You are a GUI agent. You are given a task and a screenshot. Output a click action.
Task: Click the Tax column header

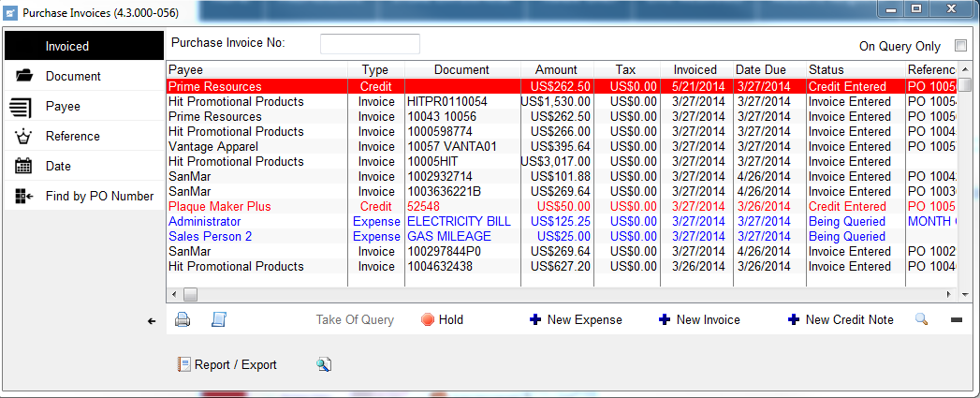pyautogui.click(x=626, y=69)
